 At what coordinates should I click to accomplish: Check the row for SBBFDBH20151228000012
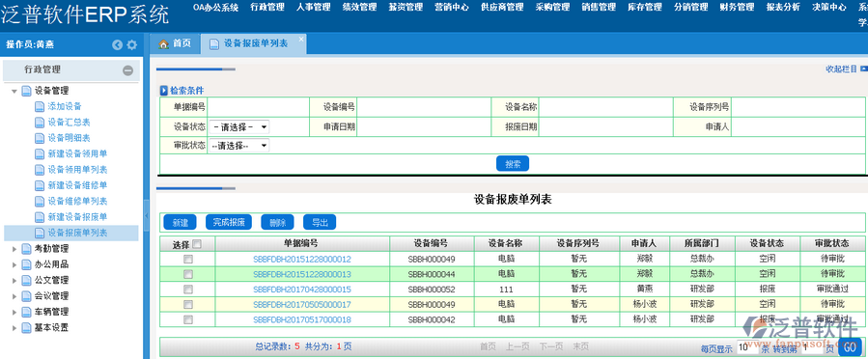188,259
